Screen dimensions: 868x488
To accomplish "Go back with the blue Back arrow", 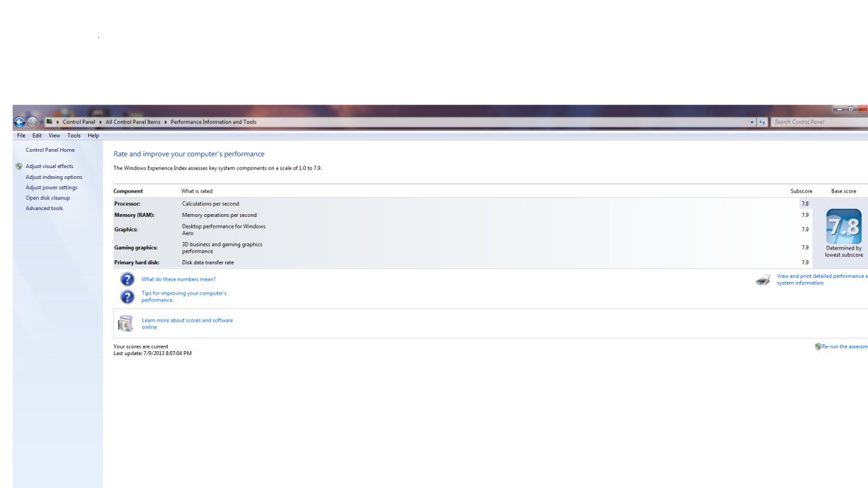I will coord(20,122).
